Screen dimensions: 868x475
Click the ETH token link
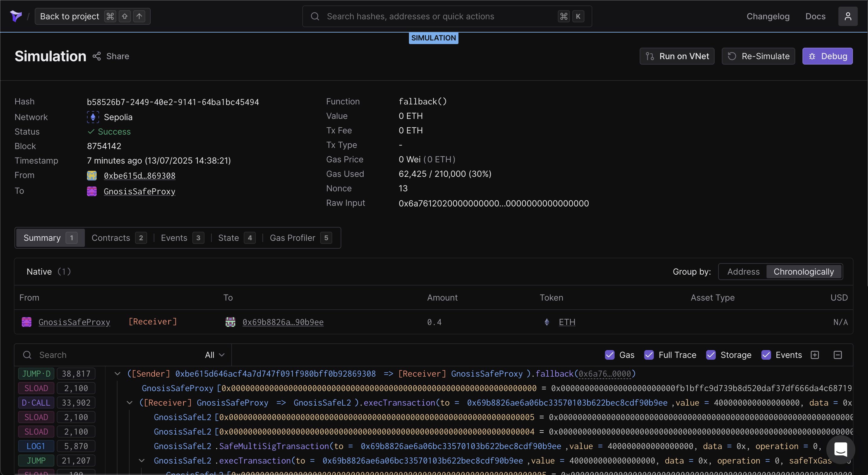point(567,322)
